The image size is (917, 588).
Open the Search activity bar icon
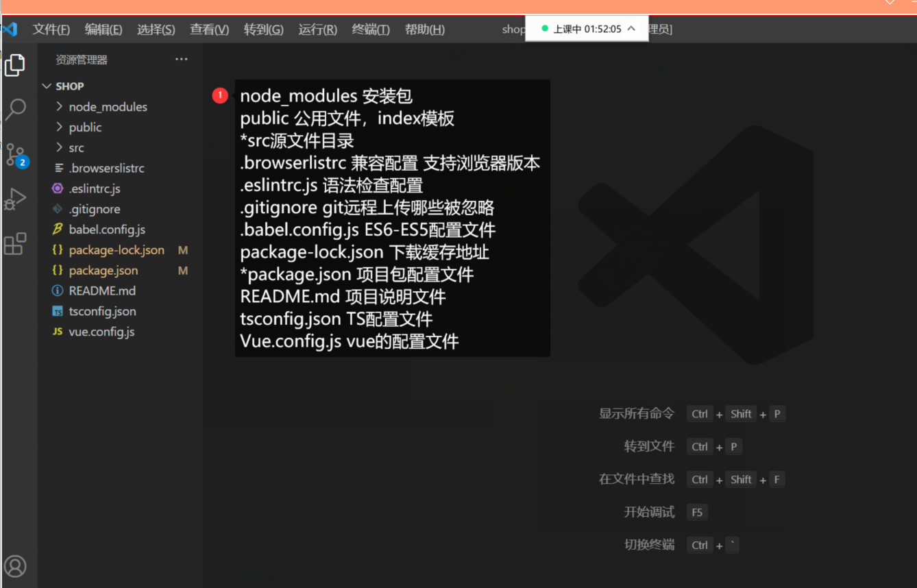pyautogui.click(x=15, y=109)
